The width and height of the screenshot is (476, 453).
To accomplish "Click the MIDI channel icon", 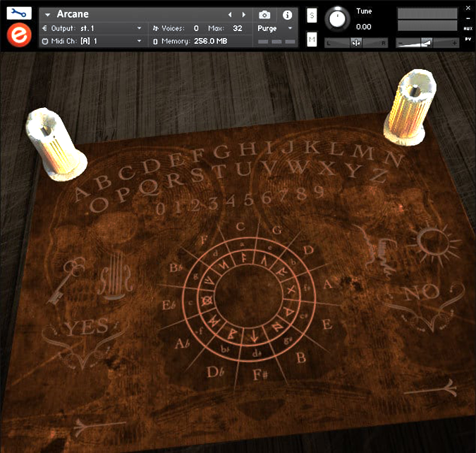I will [x=45, y=41].
